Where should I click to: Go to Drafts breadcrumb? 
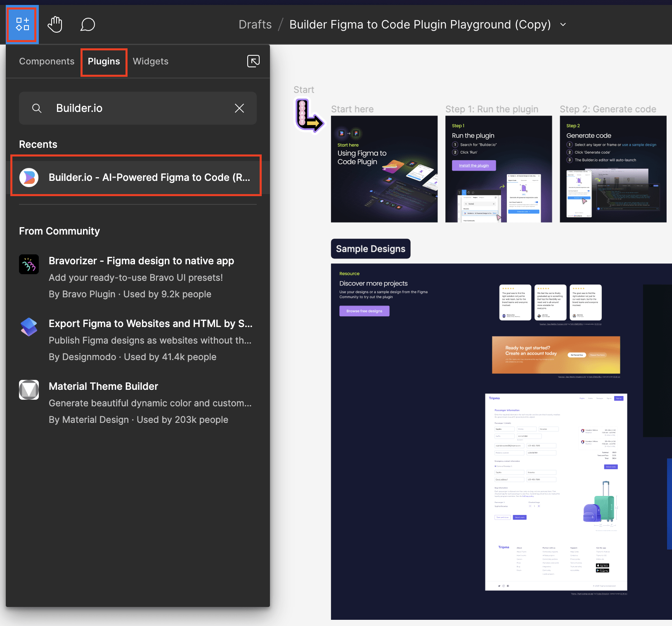[255, 24]
